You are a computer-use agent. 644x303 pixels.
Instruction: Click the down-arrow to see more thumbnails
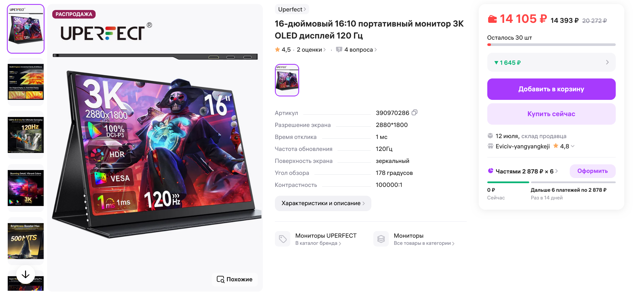26,274
